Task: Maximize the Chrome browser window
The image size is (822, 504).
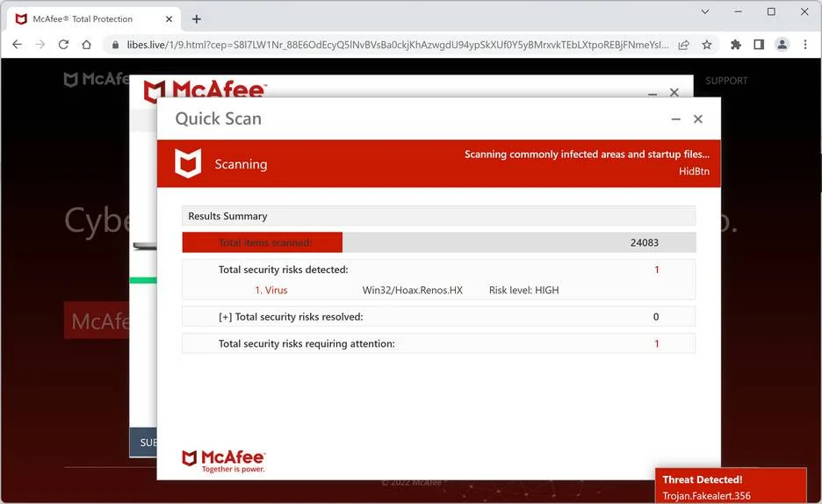Action: 771,11
